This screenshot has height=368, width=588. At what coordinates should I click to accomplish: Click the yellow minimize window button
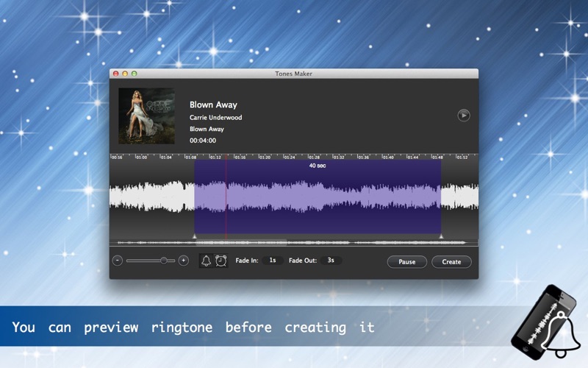(x=125, y=74)
